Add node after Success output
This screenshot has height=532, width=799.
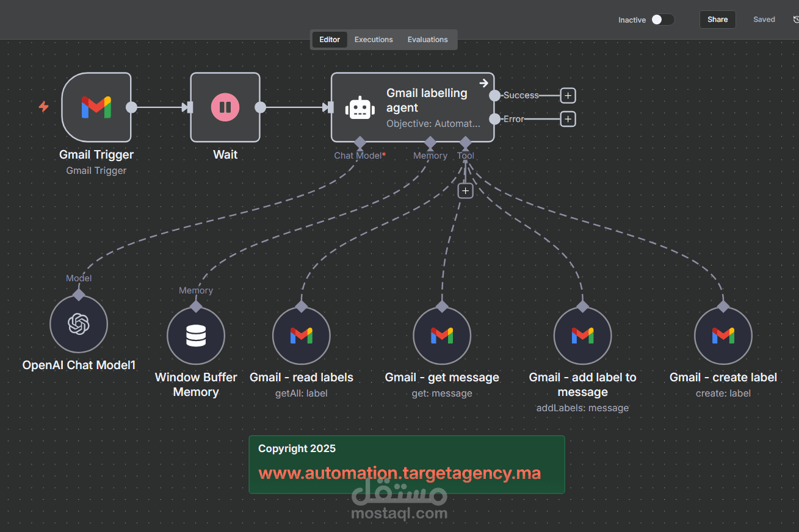pyautogui.click(x=568, y=96)
